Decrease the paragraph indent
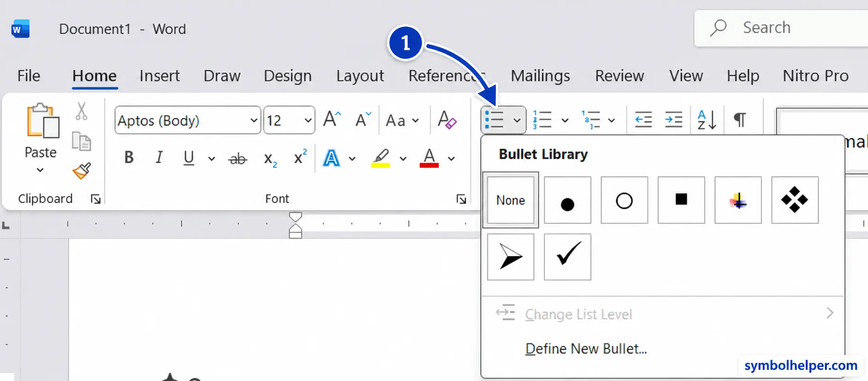Screen dimensions: 868x381 point(643,120)
